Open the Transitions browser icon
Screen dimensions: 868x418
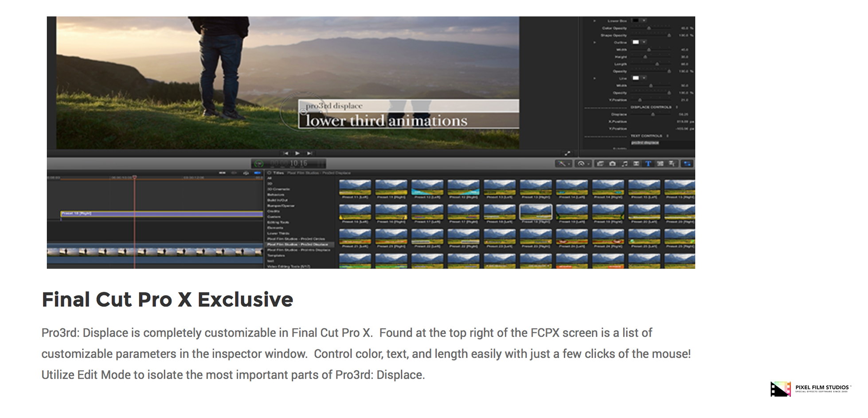tap(636, 164)
